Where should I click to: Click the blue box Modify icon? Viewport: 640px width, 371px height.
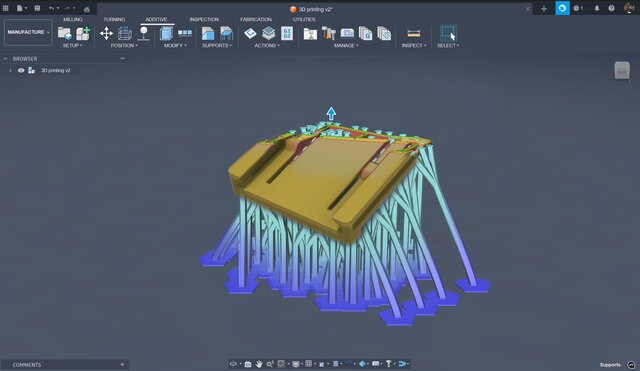(167, 33)
